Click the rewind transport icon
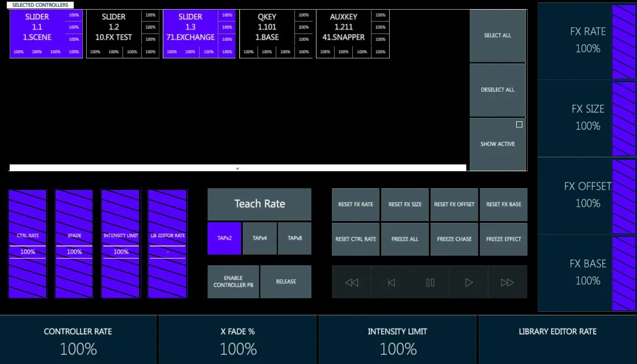Image resolution: width=637 pixels, height=364 pixels. coord(352,282)
